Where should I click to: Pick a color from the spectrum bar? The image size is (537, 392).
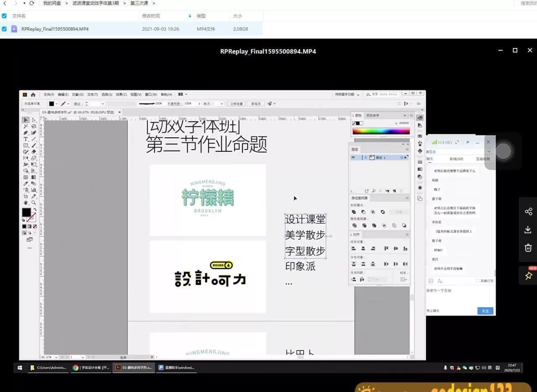pos(380,131)
